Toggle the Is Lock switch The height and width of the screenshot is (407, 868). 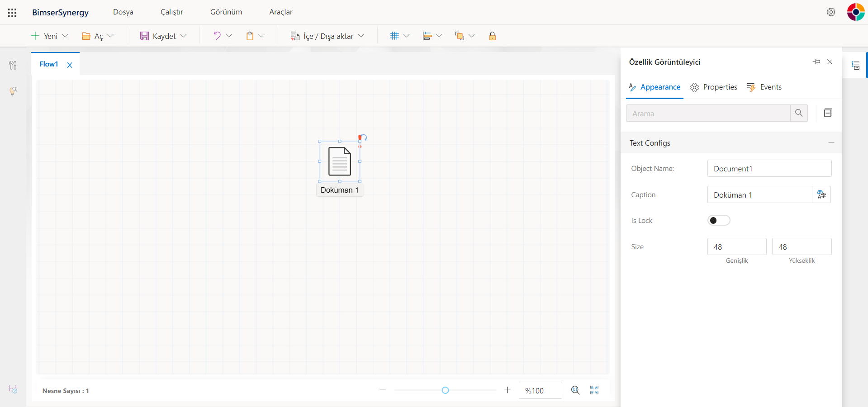tap(718, 221)
